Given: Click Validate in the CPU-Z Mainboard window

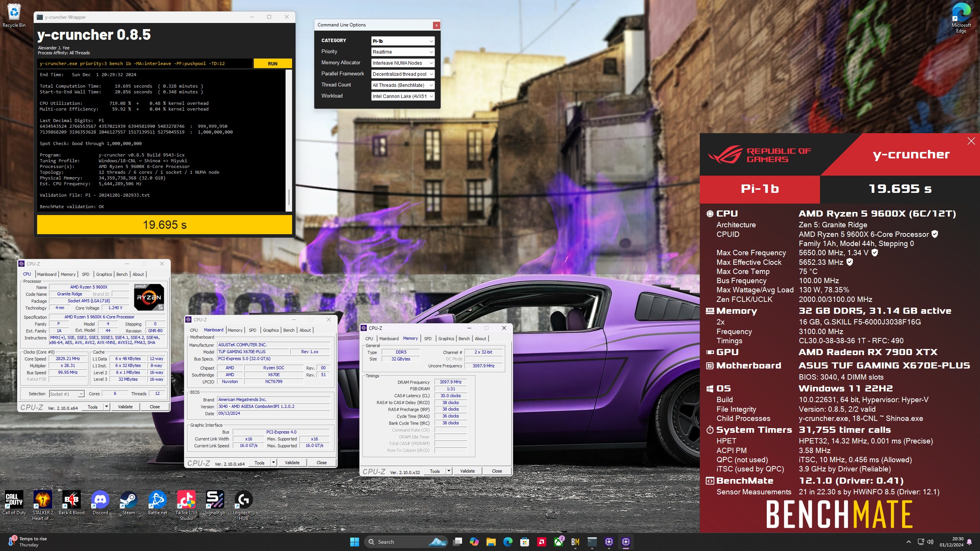Looking at the screenshot, I should (292, 463).
